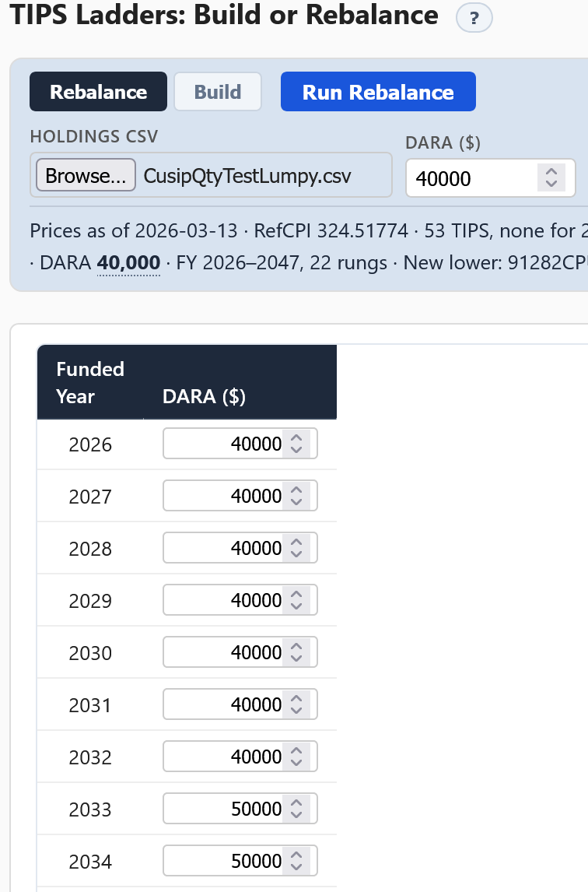Switch to Build mode
Screen dimensions: 588x892
[218, 92]
